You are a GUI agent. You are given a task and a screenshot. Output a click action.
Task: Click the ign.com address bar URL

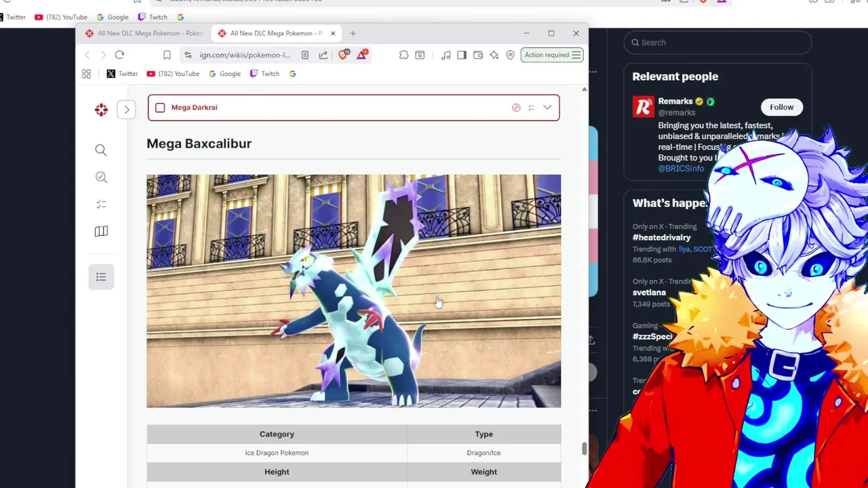coord(245,55)
